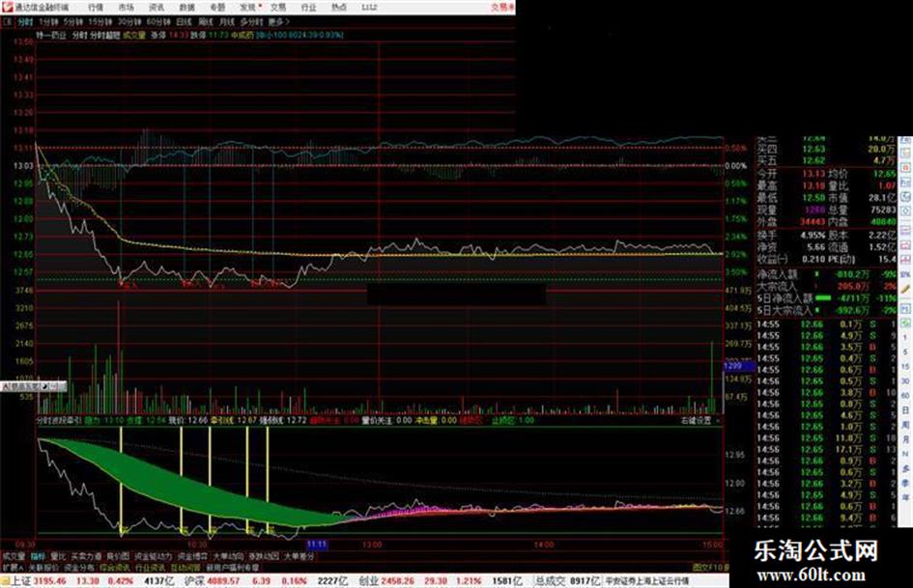
Task: Select the 量比 indicator tab
Action: [x=58, y=557]
